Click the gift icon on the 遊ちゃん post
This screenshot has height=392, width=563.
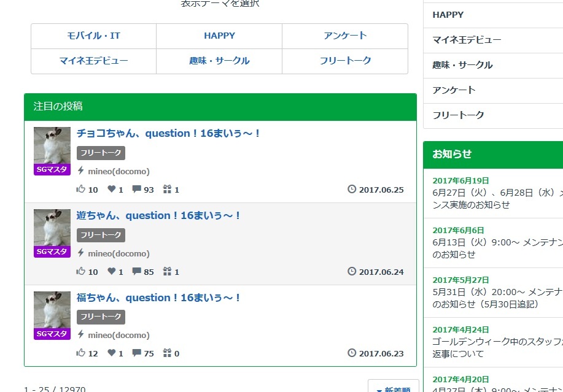[x=167, y=271]
